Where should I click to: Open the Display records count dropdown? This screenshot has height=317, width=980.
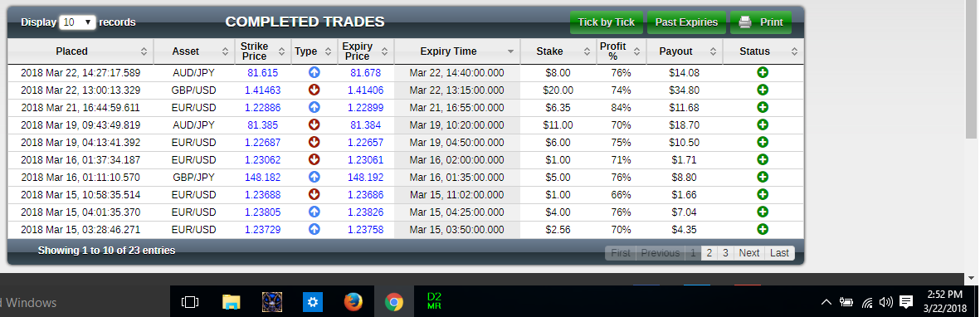[77, 22]
